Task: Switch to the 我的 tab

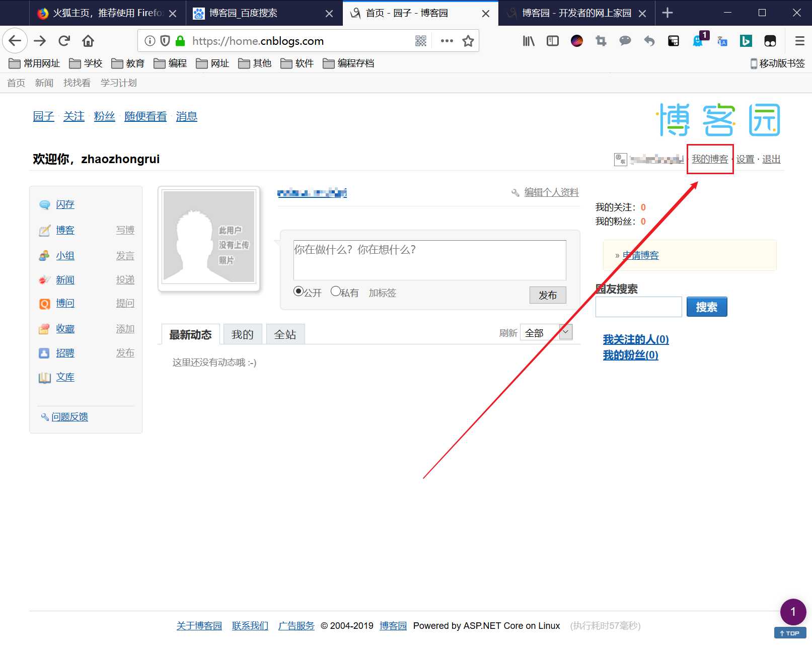Action: (x=243, y=334)
